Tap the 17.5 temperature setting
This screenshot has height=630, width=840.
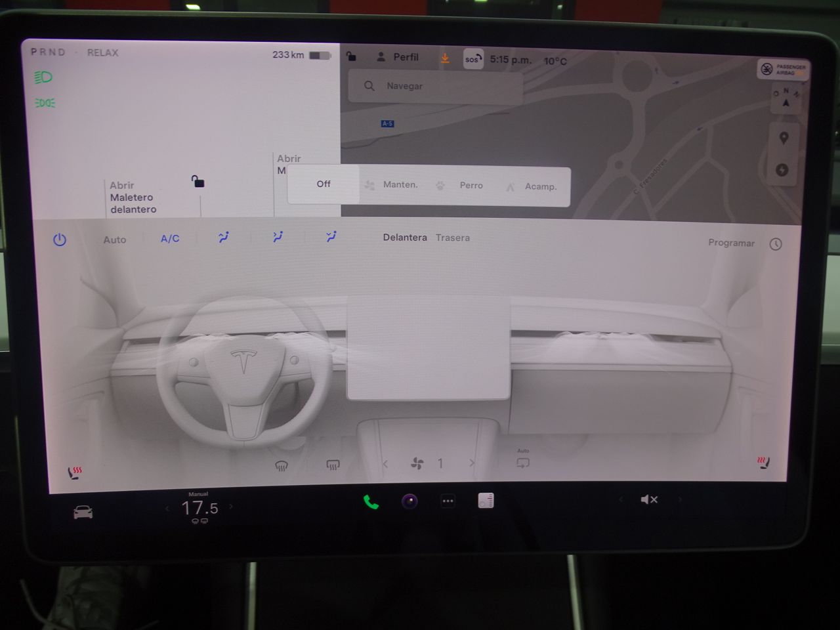click(199, 508)
